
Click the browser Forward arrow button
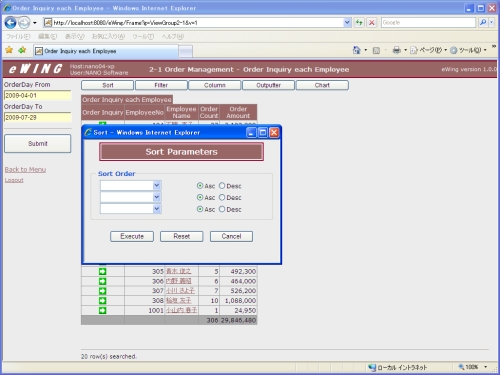coord(24,23)
